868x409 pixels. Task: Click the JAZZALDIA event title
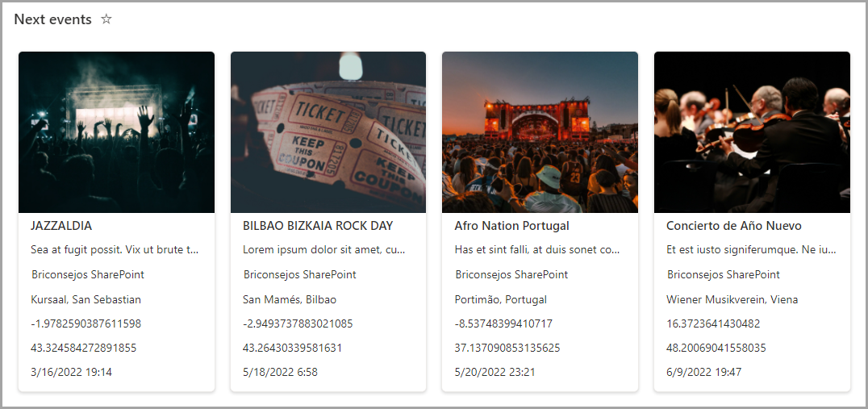61,226
